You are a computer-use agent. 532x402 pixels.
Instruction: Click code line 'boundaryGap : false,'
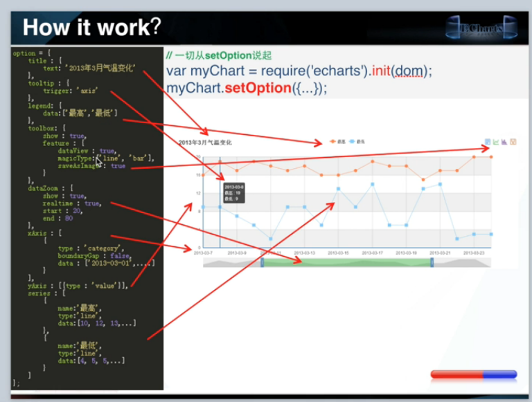point(95,256)
